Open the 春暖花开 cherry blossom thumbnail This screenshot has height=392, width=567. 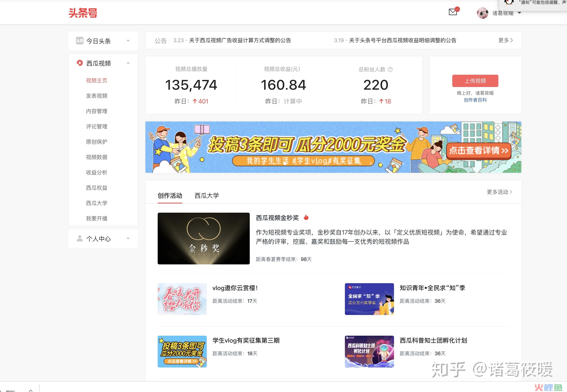click(x=182, y=299)
